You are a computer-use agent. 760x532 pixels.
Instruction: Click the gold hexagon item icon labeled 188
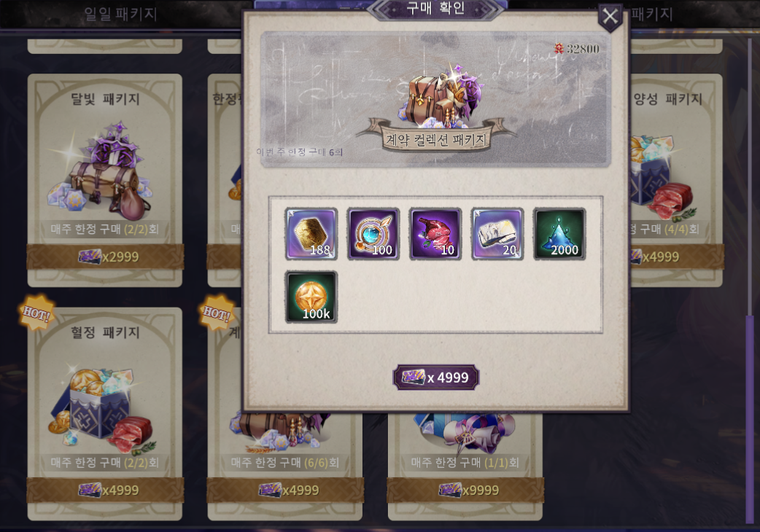311,234
